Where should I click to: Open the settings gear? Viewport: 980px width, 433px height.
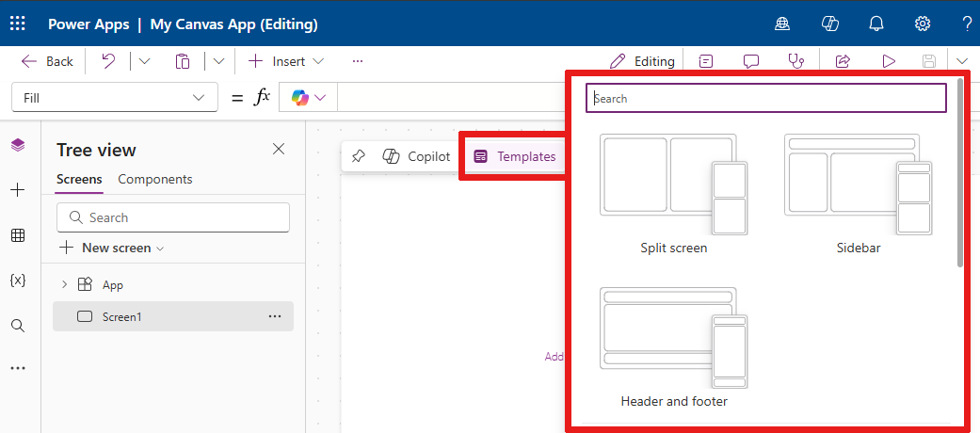923,24
